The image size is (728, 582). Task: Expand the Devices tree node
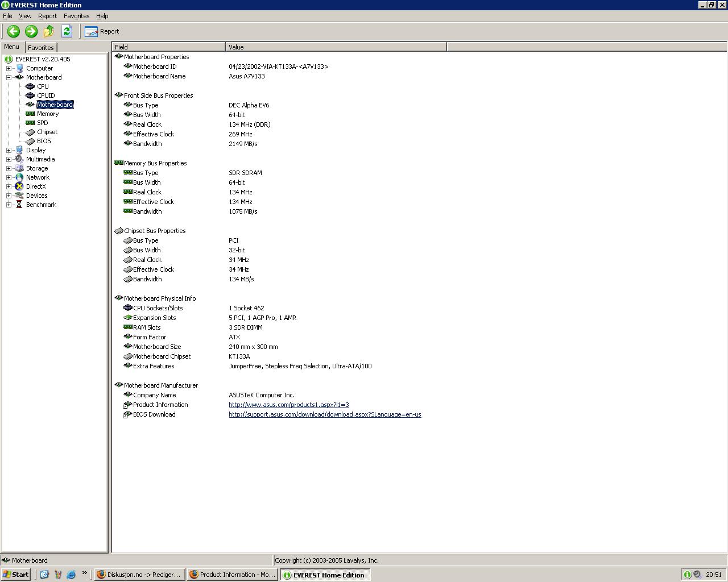click(x=9, y=196)
